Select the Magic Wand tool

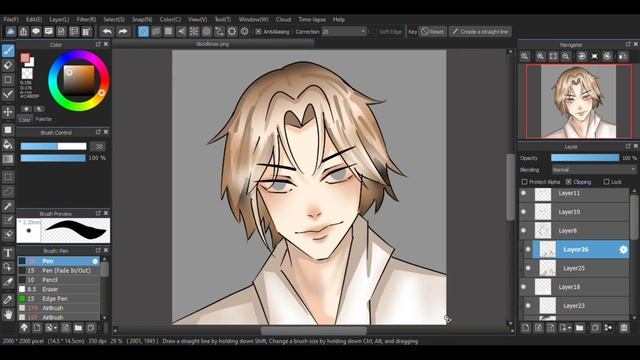click(8, 206)
